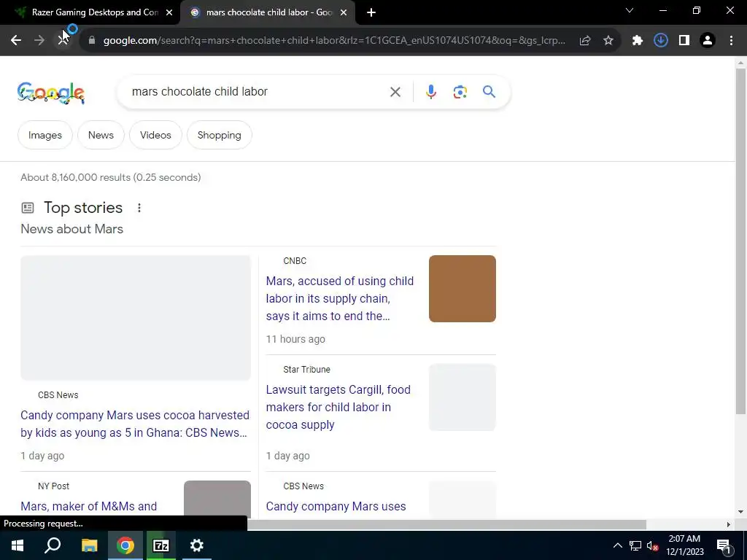Open the Star Tribune story thumbnail
This screenshot has width=747, height=560.
point(462,397)
